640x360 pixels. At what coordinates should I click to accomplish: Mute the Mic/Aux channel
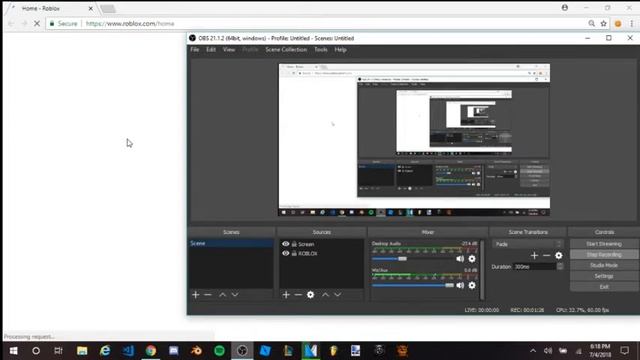pos(460,285)
